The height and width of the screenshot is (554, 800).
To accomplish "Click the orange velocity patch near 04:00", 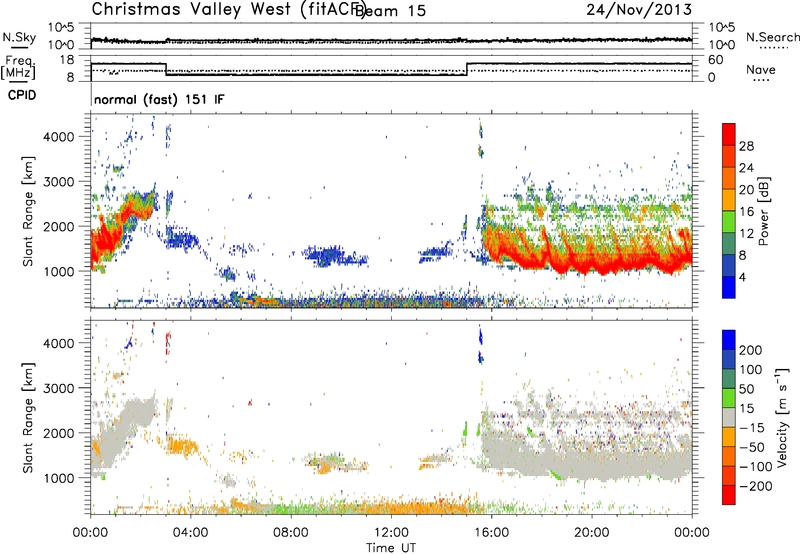I will click(181, 444).
